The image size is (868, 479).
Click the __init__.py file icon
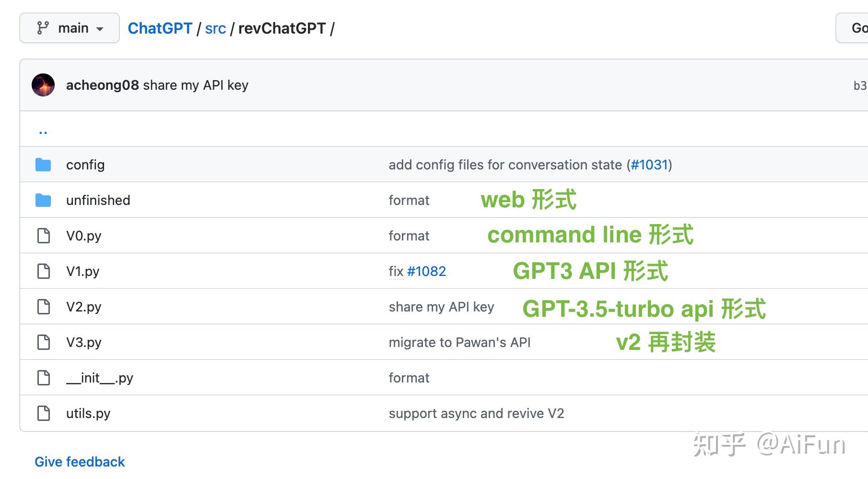[x=44, y=378]
